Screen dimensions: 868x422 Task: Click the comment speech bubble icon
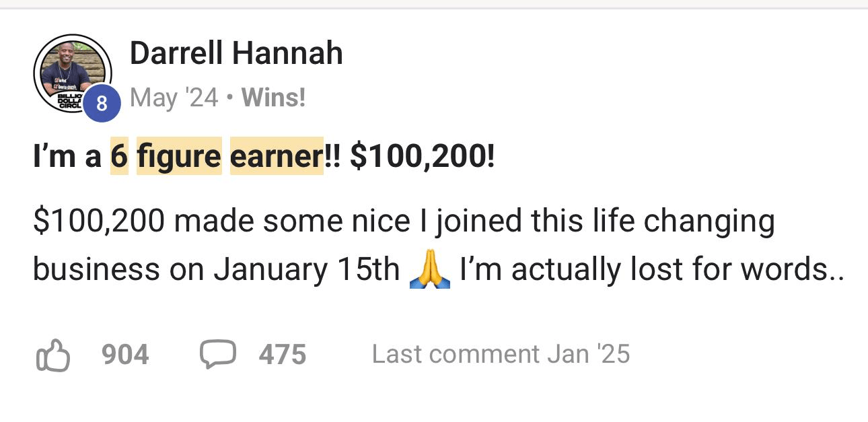coord(217,354)
